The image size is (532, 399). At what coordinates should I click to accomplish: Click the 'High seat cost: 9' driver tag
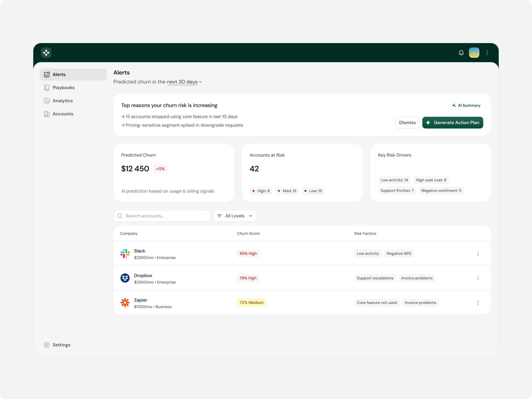click(431, 180)
